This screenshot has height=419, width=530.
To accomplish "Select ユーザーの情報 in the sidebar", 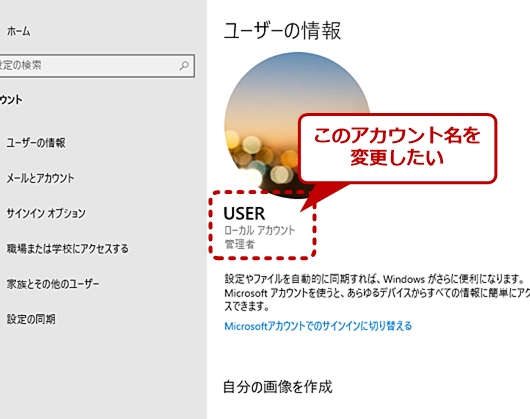I will click(x=36, y=143).
